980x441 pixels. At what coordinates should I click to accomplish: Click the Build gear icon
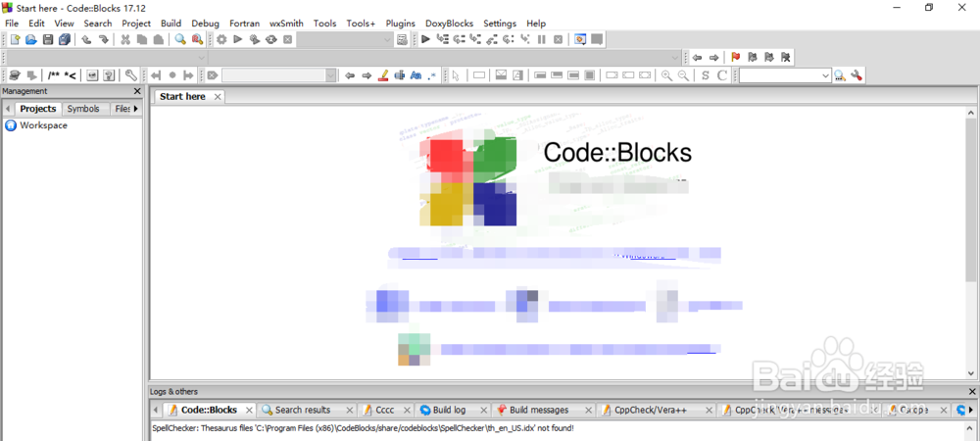[221, 39]
